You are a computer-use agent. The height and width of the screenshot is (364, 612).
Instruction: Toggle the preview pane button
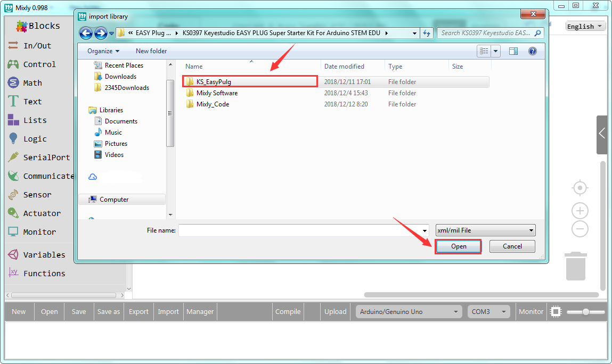click(513, 51)
